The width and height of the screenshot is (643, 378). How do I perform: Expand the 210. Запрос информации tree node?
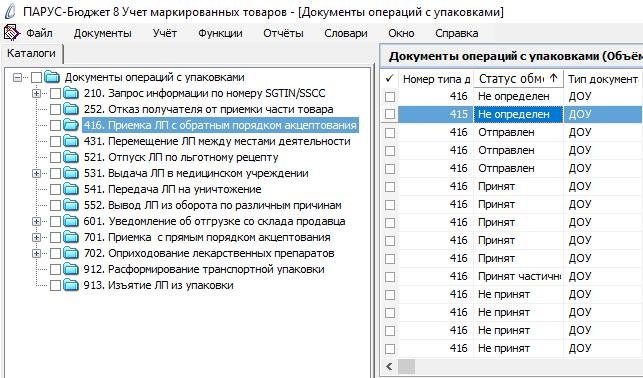tap(36, 93)
